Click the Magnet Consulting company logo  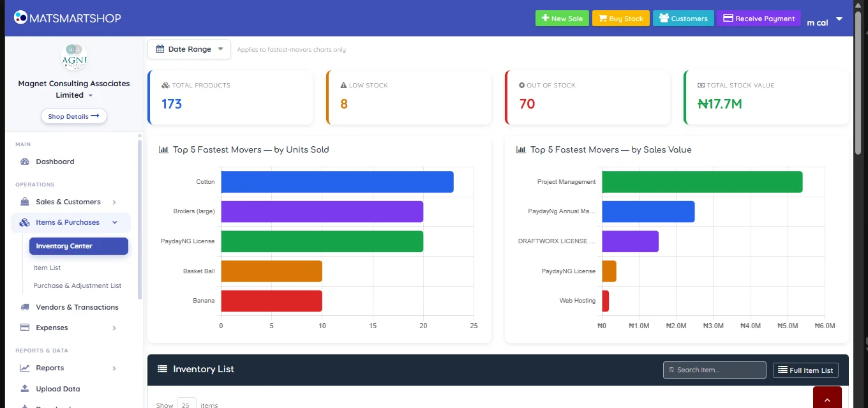[x=74, y=58]
